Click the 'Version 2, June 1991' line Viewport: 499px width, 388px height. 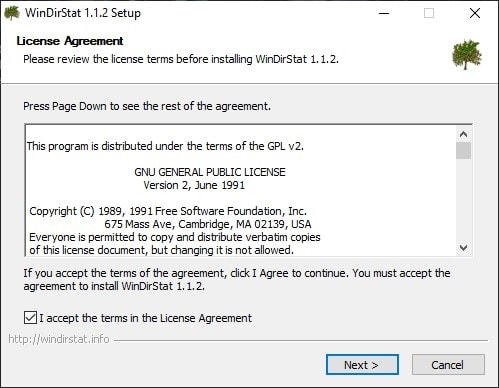point(194,185)
